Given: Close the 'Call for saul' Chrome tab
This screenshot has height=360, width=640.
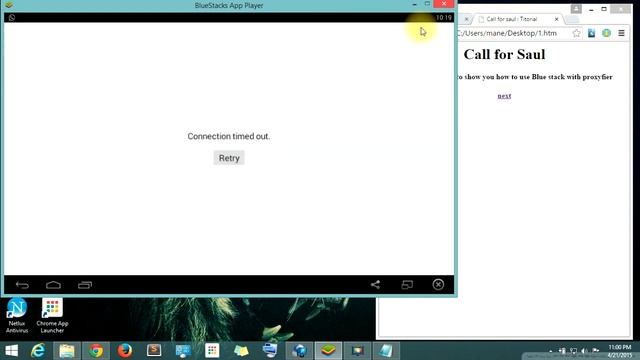Looking at the screenshot, I should (x=556, y=19).
